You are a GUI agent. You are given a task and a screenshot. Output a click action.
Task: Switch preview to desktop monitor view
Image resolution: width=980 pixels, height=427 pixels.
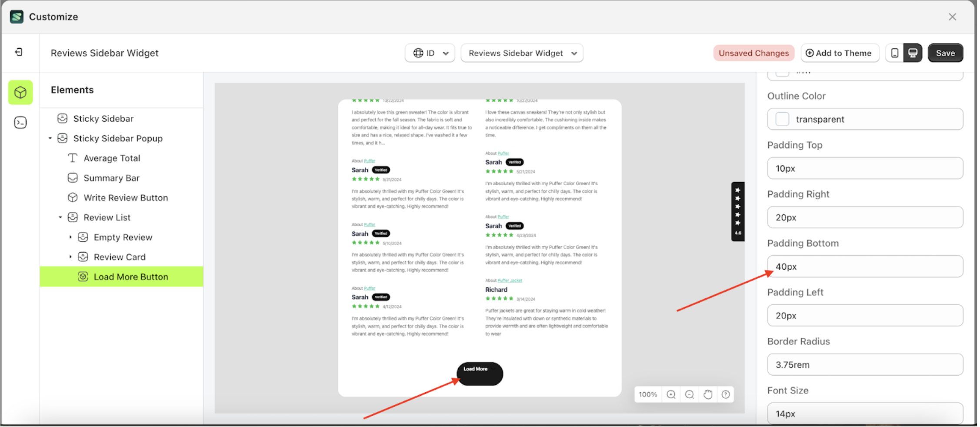(x=913, y=53)
